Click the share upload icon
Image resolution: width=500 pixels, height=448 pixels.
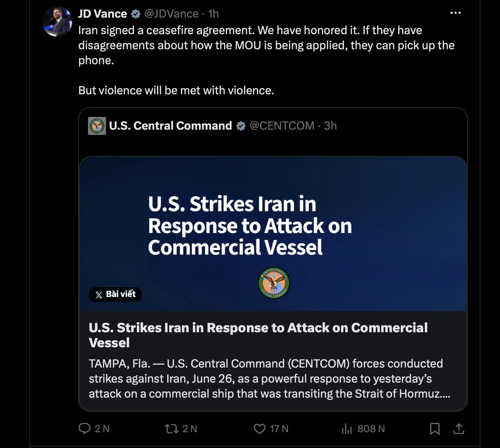(x=459, y=428)
